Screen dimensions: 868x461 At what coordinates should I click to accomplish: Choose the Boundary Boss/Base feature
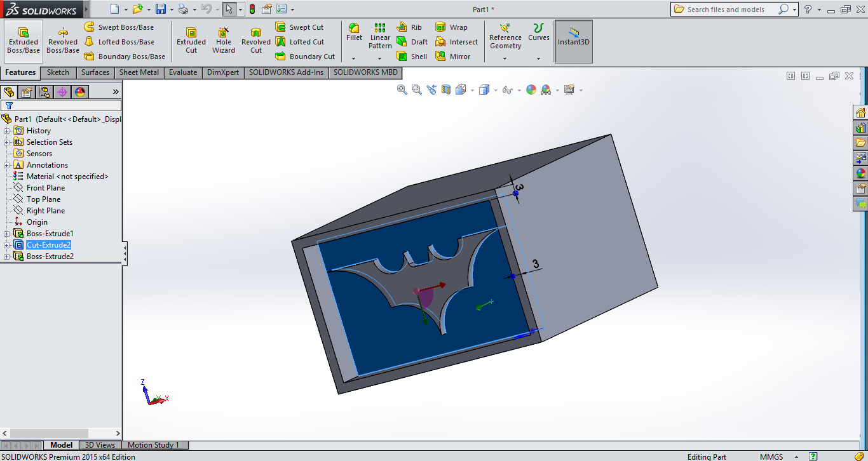point(125,57)
